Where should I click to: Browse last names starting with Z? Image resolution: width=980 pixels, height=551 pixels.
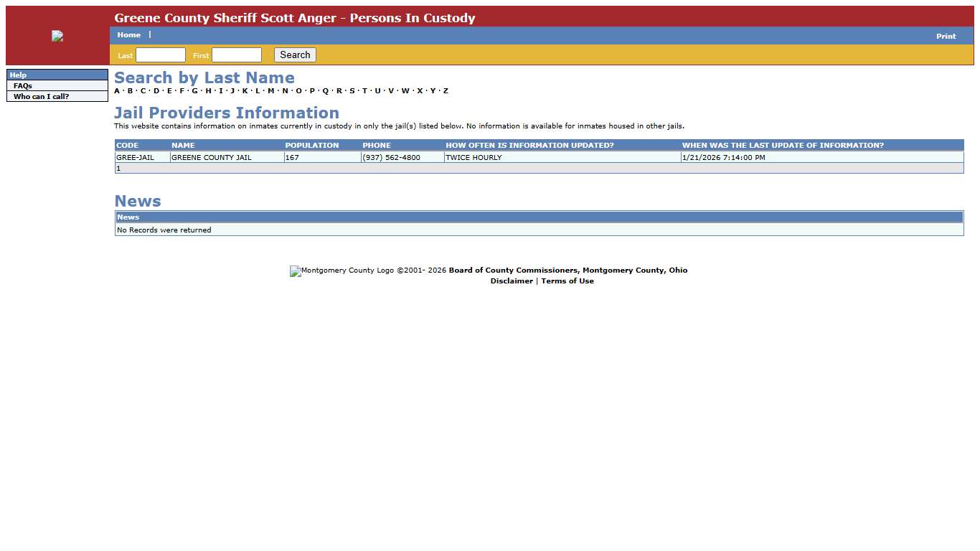[446, 91]
